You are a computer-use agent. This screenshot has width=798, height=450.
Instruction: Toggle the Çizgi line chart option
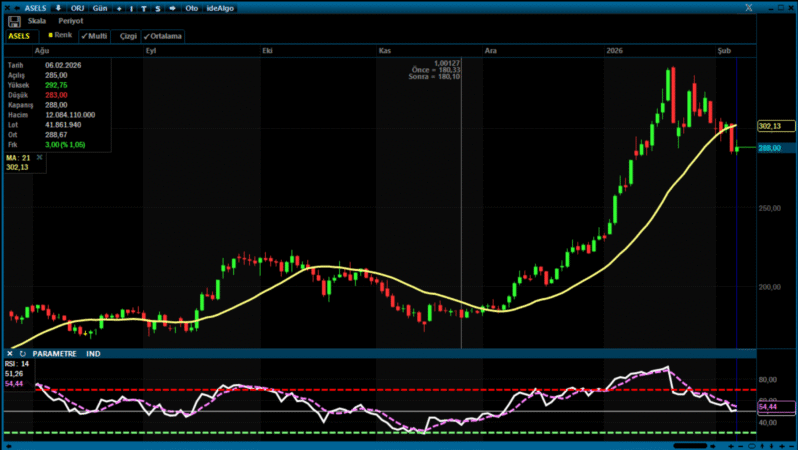(x=127, y=35)
